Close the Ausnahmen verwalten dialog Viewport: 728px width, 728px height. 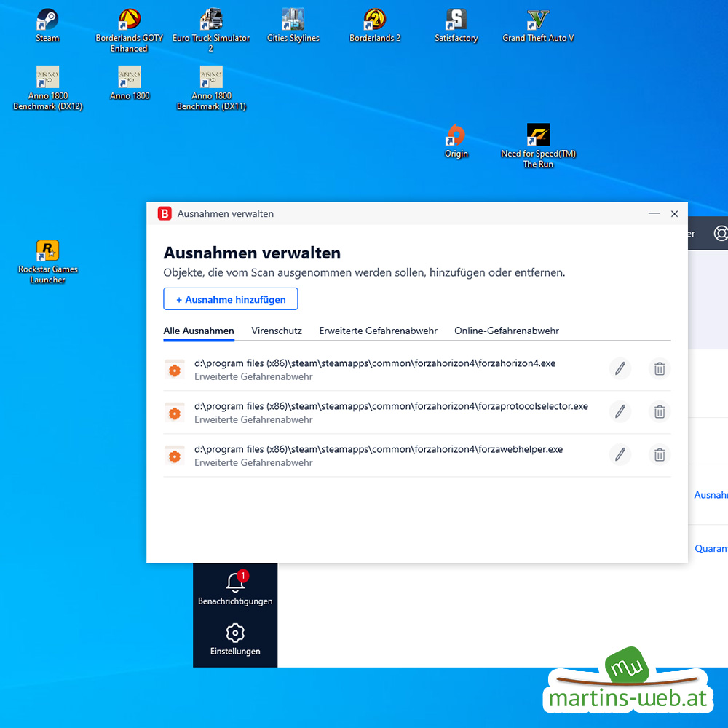[674, 213]
